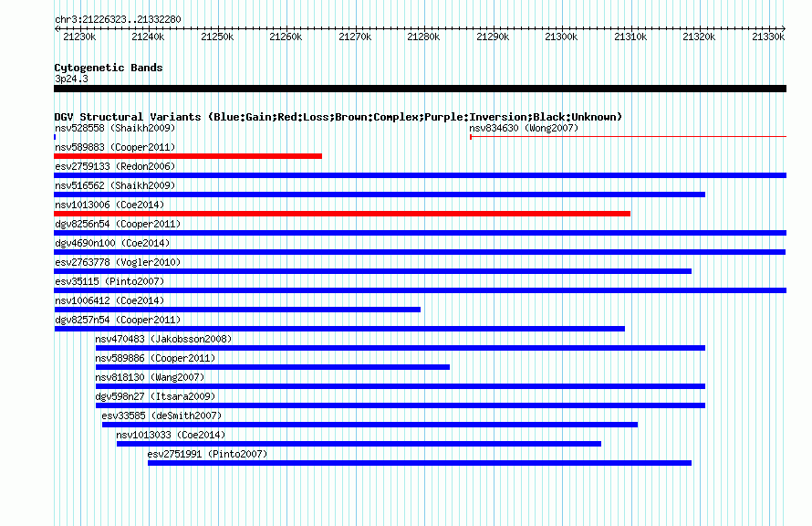Click the 21310k ruler tick label

630,37
